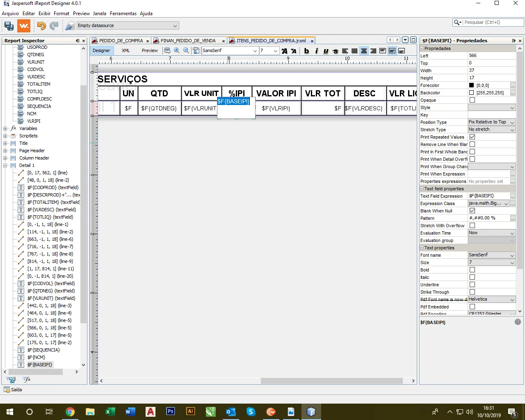Align text to vertical middle icon
The height and width of the screenshot is (420, 525).
pyautogui.click(x=392, y=51)
